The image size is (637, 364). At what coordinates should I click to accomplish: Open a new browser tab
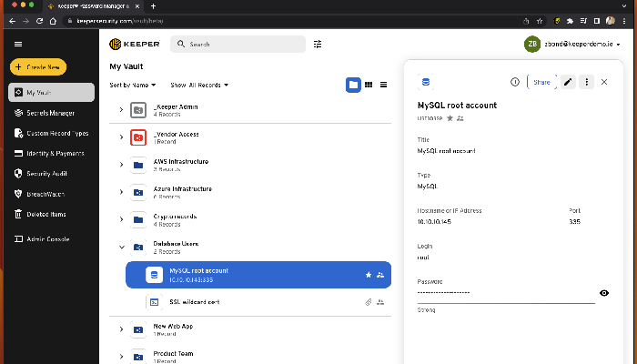point(153,6)
